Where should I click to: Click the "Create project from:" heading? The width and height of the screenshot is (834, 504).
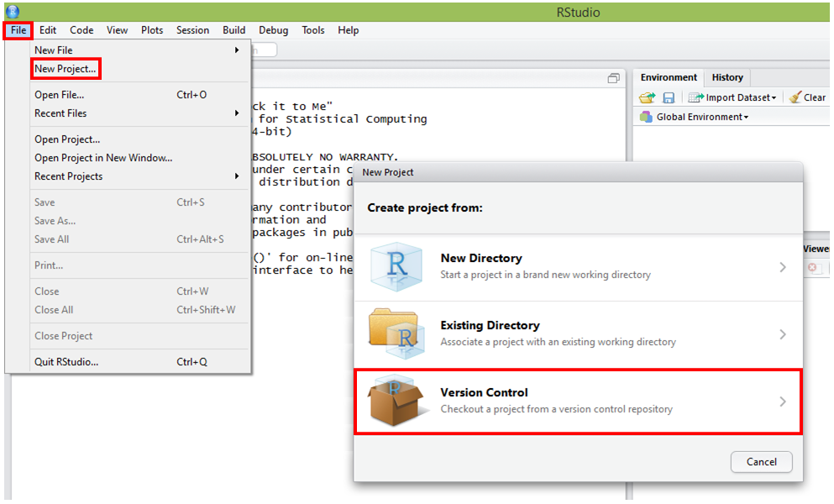pos(425,207)
